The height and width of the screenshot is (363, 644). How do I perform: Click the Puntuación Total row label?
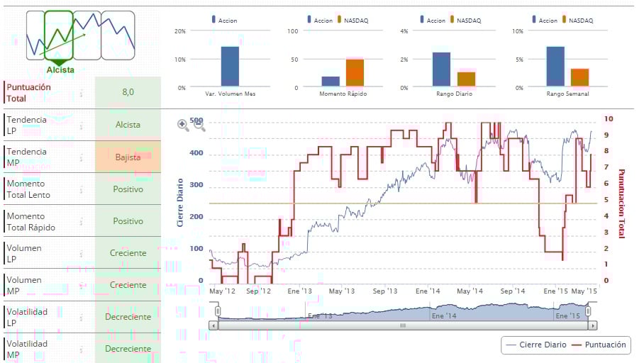[x=29, y=93]
